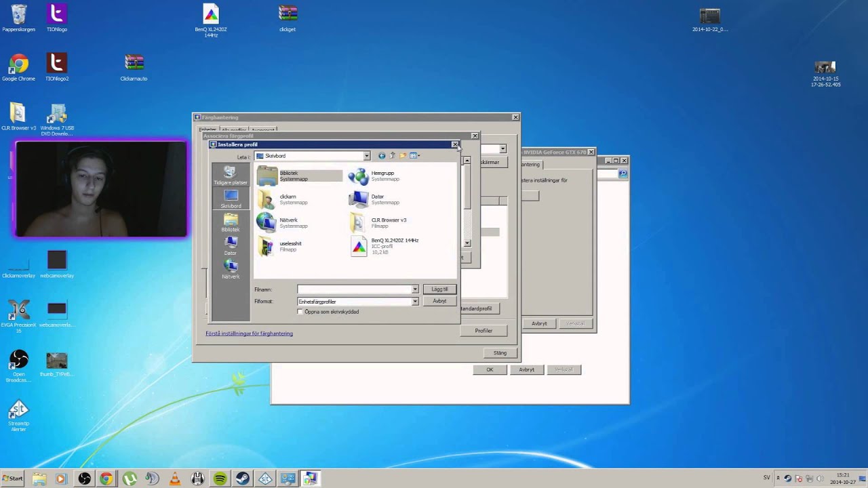Screen dimensions: 868x488
Task: Click the Profiler button in Färghantering
Action: (x=484, y=331)
